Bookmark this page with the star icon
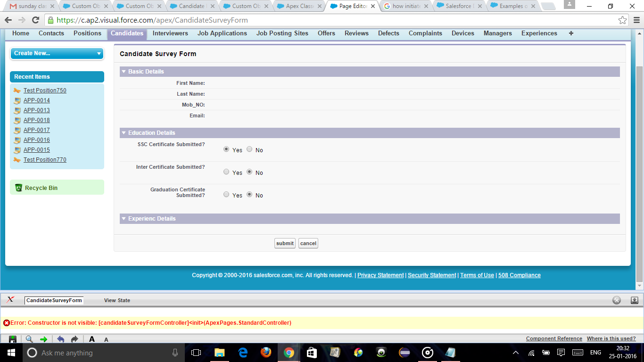The width and height of the screenshot is (644, 362). (623, 20)
